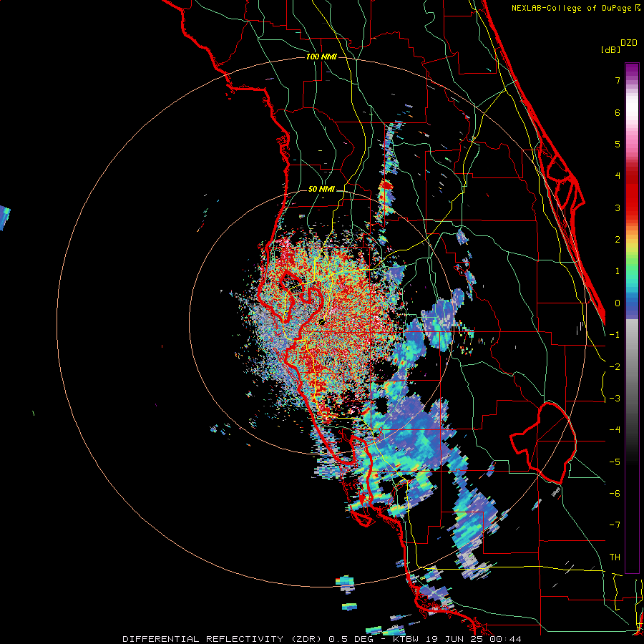Click the 4 value on color scale
This screenshot has width=644, height=644.
coord(617,176)
